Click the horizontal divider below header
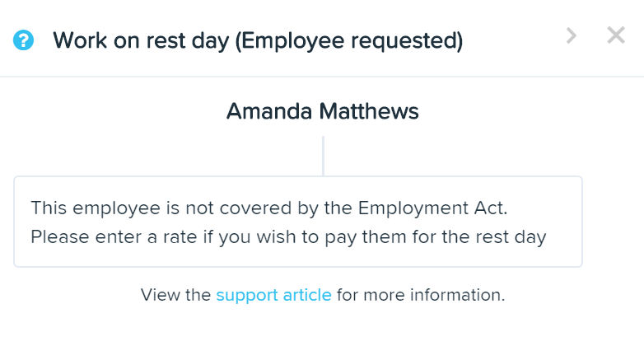 [x=322, y=77]
